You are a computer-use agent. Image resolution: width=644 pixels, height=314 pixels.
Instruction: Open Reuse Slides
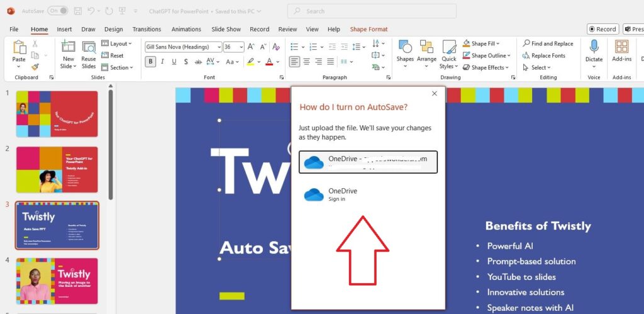(x=88, y=54)
